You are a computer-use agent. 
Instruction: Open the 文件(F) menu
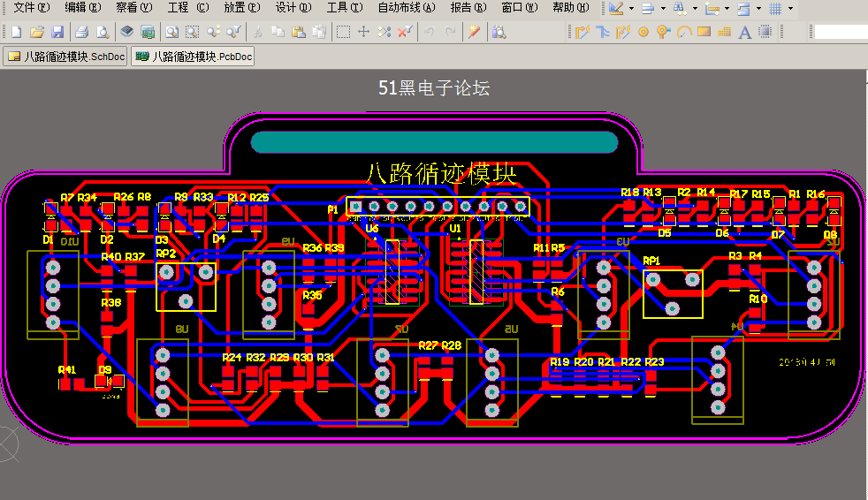(x=32, y=8)
